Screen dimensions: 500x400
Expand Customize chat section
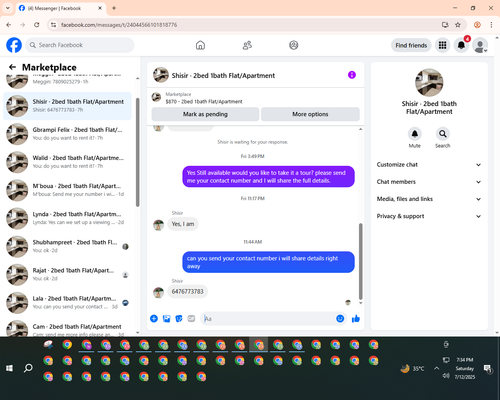tap(429, 165)
